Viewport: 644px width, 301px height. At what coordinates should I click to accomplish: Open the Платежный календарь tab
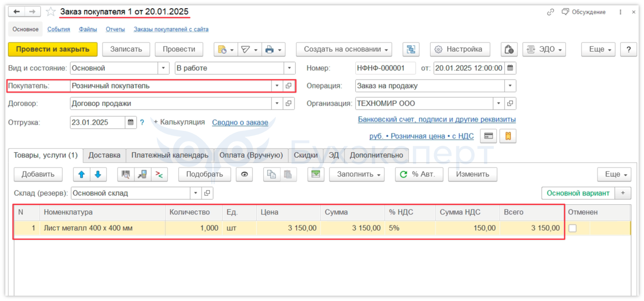(x=170, y=156)
